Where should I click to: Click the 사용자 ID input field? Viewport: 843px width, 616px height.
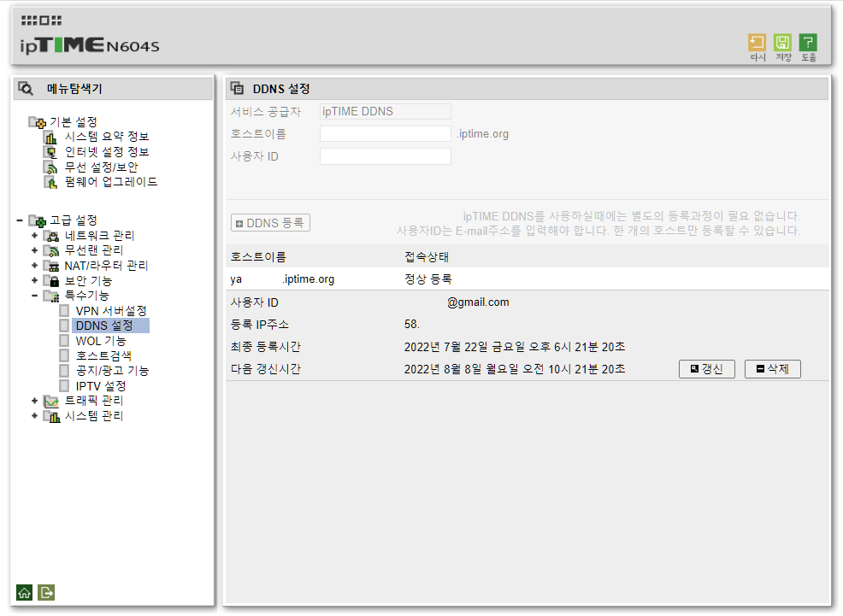tap(386, 156)
